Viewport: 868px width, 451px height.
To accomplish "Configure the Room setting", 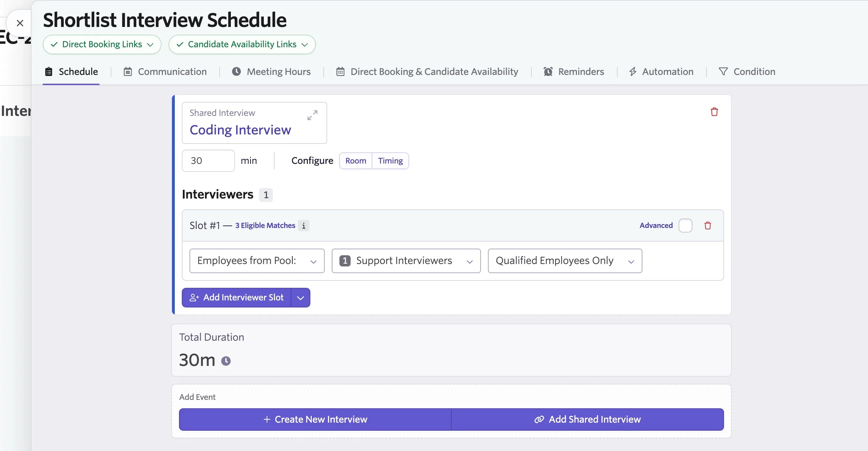I will (x=356, y=161).
